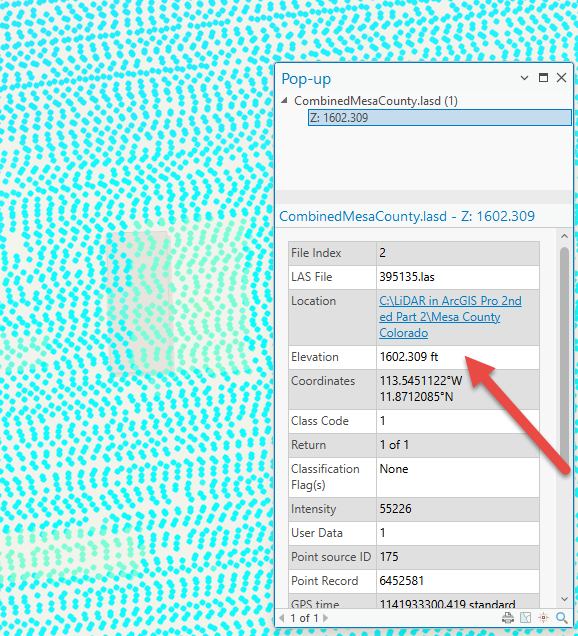The width and height of the screenshot is (578, 636).
Task: Click the Classification Flag(s) value None
Action: tap(394, 469)
